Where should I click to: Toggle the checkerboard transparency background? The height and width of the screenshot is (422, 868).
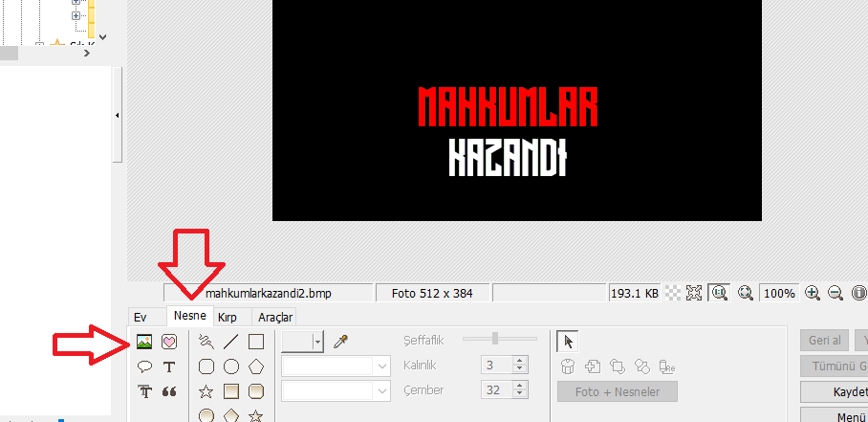[673, 293]
